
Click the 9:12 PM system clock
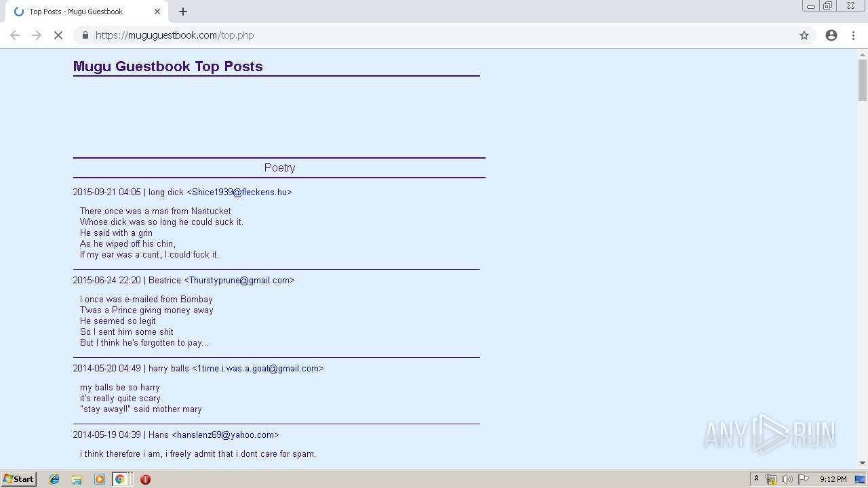click(833, 479)
